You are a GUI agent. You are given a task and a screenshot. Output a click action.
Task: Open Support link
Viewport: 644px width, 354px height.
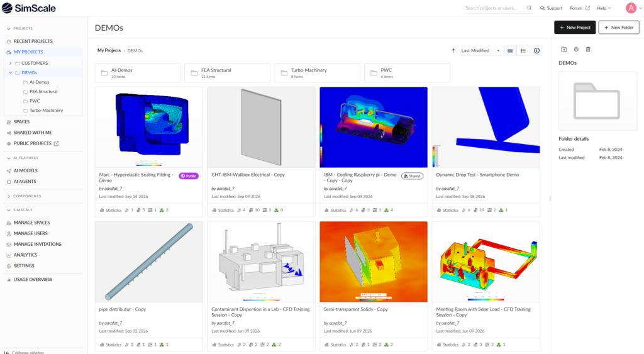tap(551, 8)
